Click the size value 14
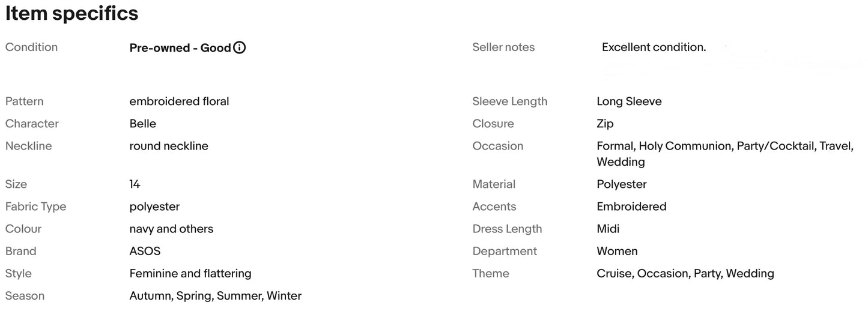This screenshot has width=868, height=314. click(x=135, y=184)
